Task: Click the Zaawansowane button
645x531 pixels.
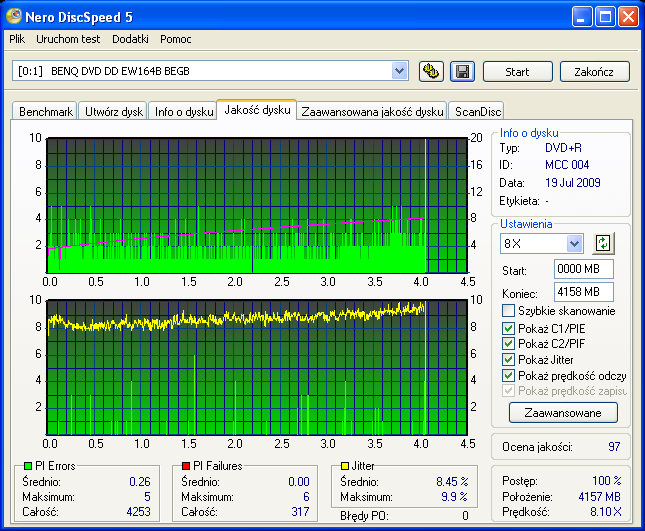Action: (563, 413)
